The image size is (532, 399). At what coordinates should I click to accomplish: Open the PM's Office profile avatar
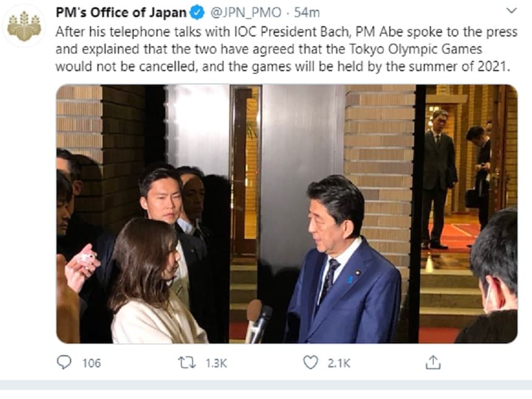tap(24, 26)
